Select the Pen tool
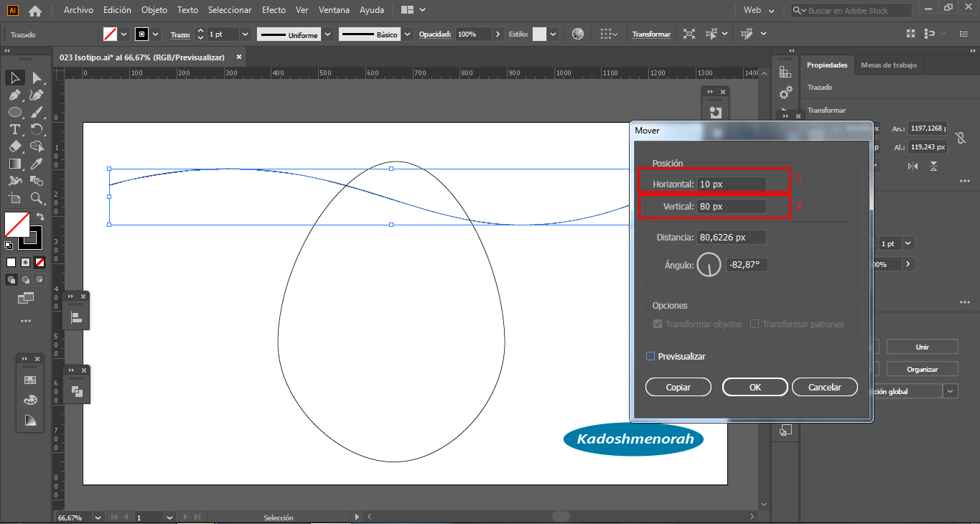Viewport: 980px width, 524px height. click(14, 95)
